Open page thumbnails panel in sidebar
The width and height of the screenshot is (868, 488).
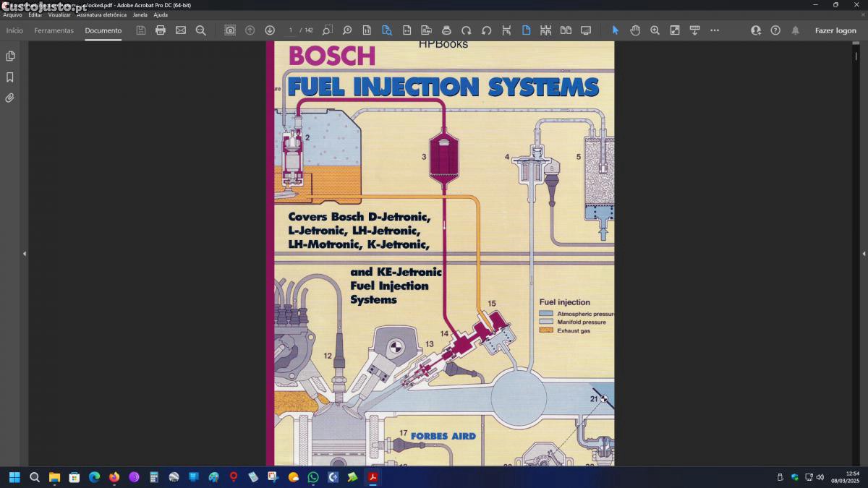(10, 56)
